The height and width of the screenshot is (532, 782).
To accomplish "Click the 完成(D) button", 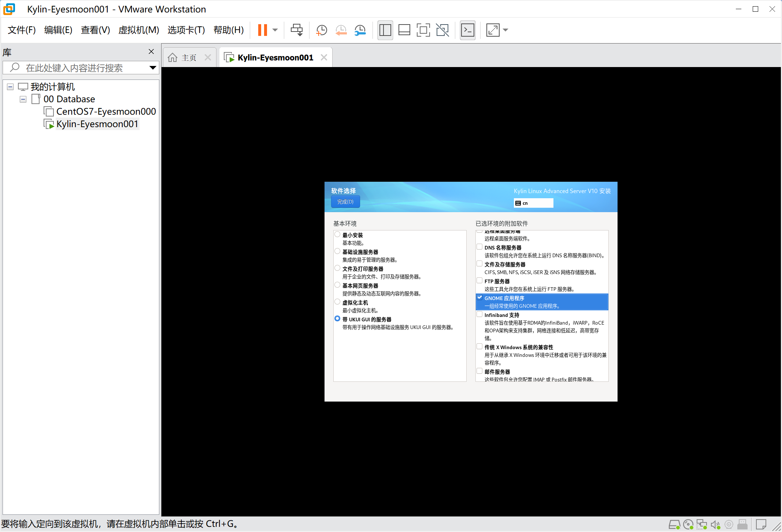I will [345, 202].
